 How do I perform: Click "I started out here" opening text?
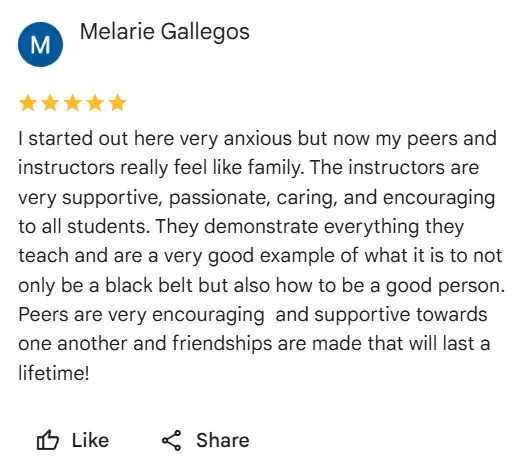click(x=96, y=138)
